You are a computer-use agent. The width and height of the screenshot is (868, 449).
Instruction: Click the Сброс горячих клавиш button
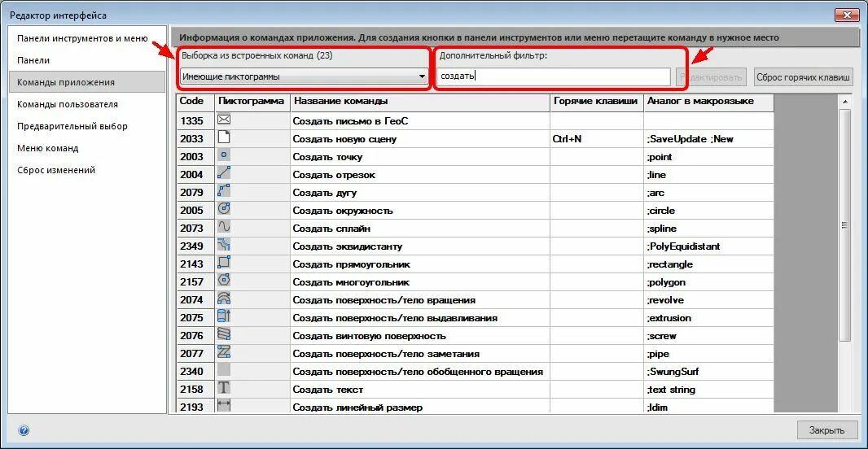coord(803,76)
